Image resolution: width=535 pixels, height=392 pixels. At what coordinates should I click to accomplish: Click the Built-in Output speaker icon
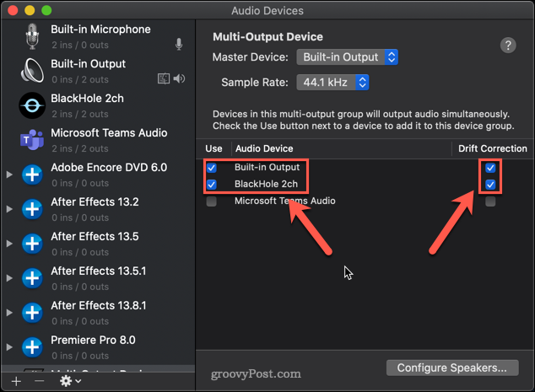[32, 72]
